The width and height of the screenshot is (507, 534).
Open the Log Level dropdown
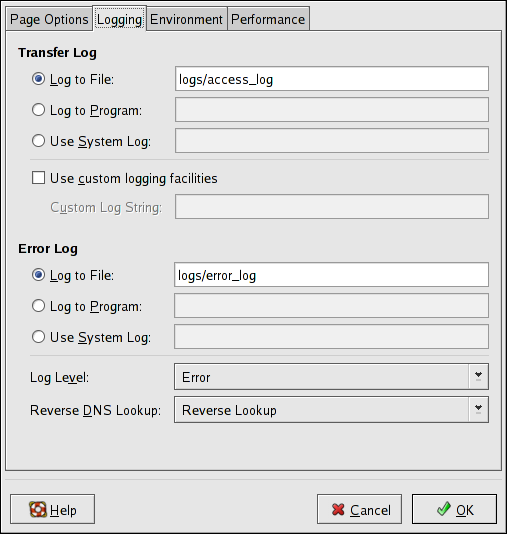pos(331,376)
